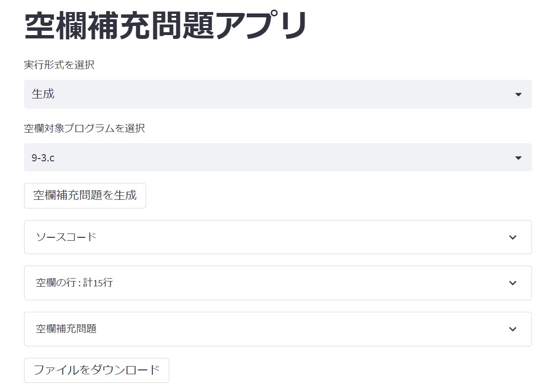
Task: Click the chevron icon on the 空欄の行 row
Action: [513, 283]
